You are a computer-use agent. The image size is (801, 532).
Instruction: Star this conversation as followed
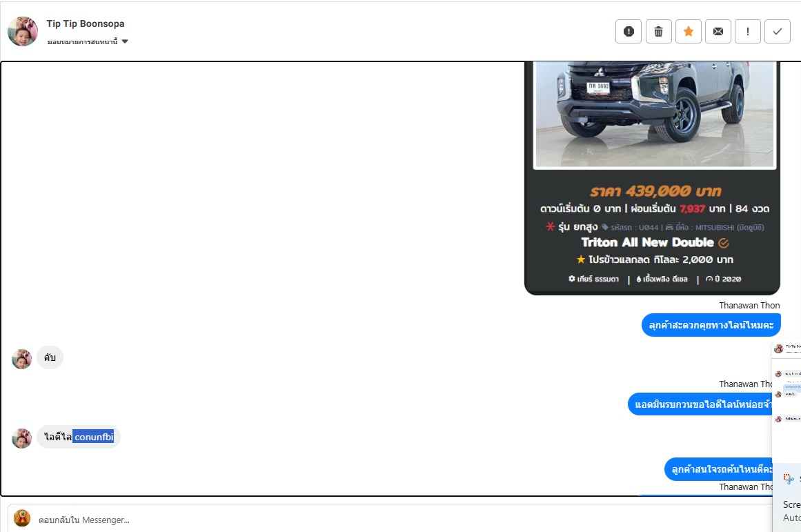point(688,32)
